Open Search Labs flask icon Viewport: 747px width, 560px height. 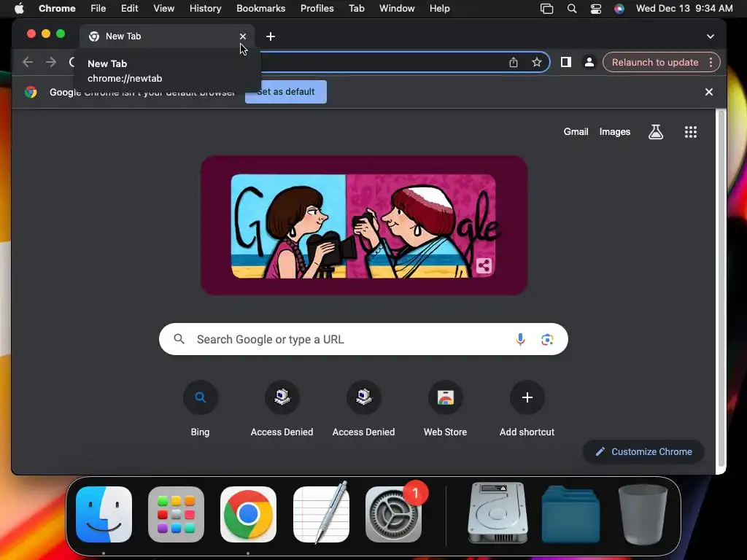656,132
